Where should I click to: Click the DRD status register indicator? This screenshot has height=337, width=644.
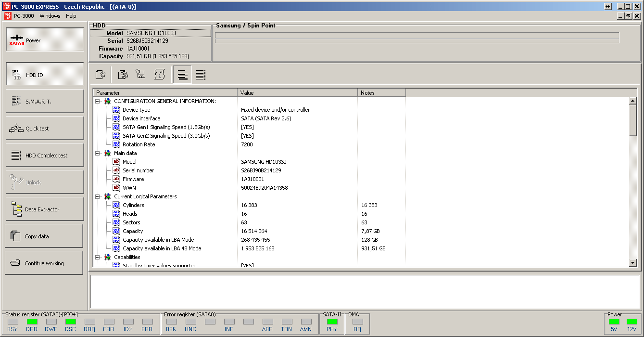point(32,322)
